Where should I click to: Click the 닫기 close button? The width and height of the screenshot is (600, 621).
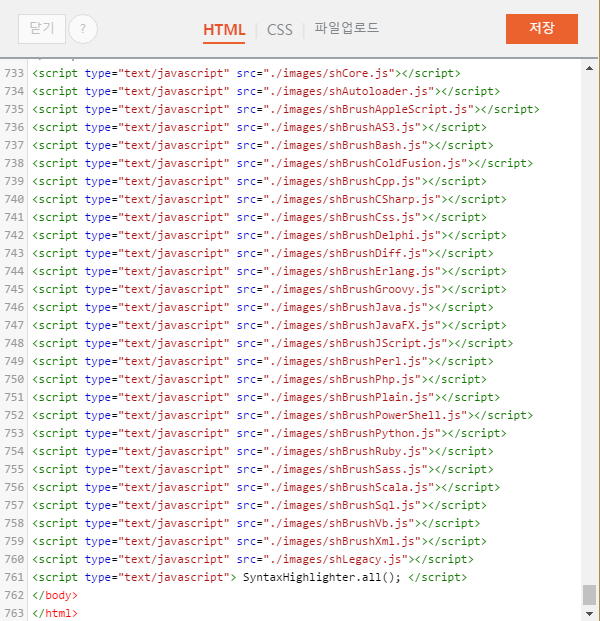[42, 29]
